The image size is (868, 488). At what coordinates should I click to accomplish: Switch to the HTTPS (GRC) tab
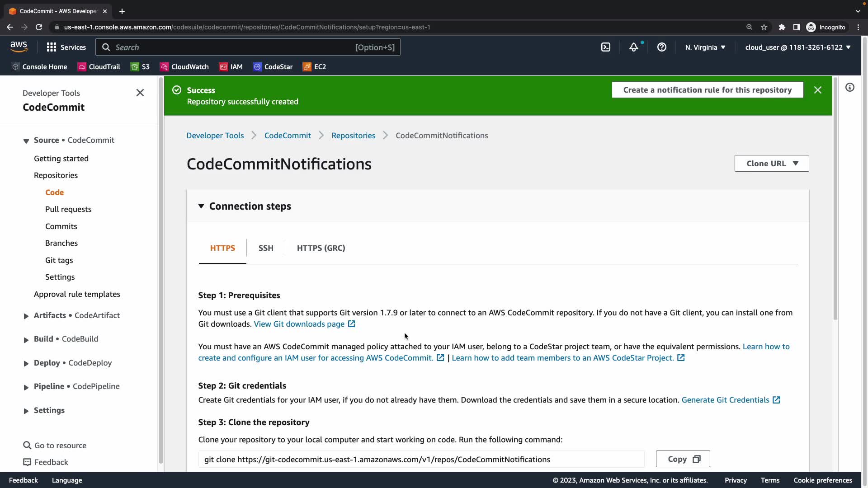point(321,248)
